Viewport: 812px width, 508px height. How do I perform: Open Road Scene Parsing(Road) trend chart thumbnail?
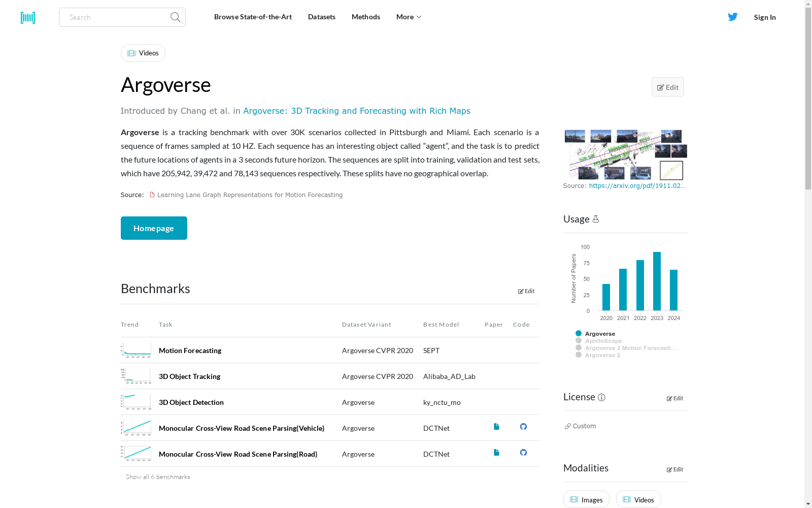[136, 454]
